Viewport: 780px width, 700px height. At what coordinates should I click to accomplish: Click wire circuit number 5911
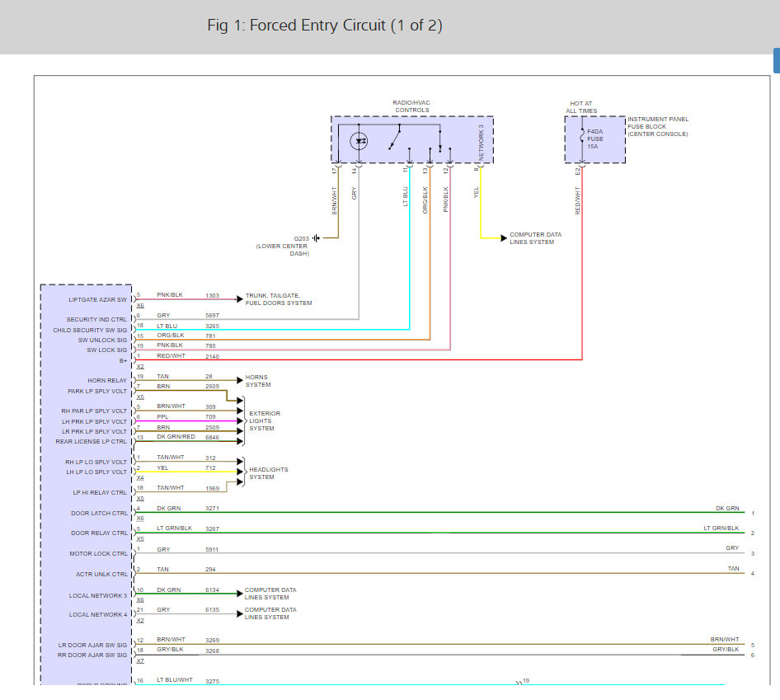click(213, 550)
